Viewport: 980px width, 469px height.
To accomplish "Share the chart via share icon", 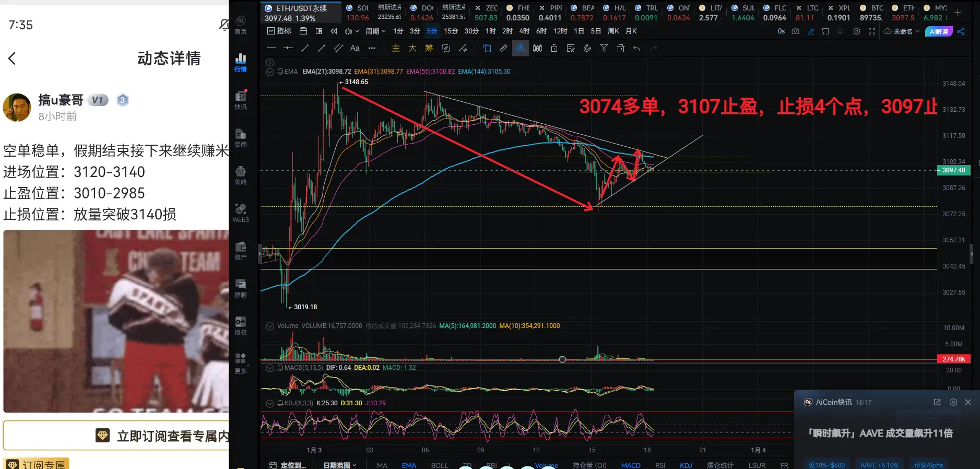I will coord(961,31).
